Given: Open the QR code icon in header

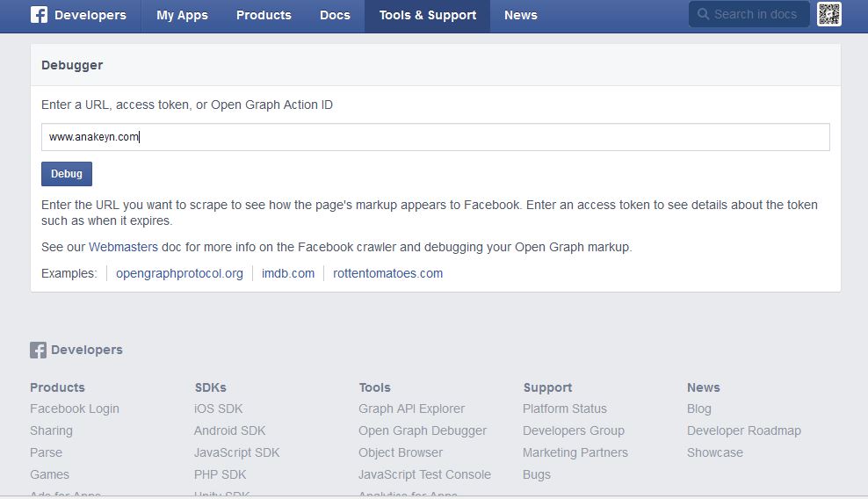Looking at the screenshot, I should [x=828, y=14].
